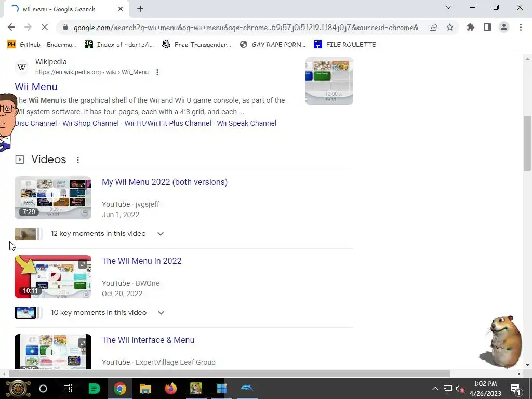Screen dimensions: 532x399
Task: Click the YouTube · jvgsjeff source text
Action: (x=130, y=204)
